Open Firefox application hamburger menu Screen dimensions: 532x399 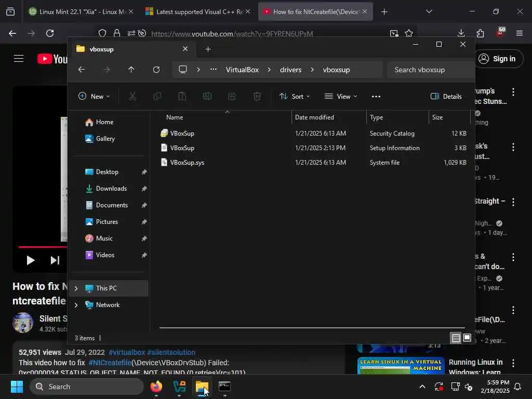(520, 33)
